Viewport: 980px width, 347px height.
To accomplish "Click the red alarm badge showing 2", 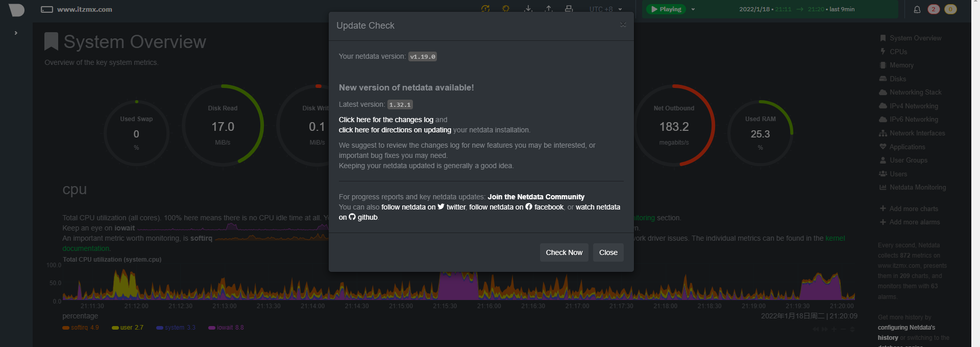I will pyautogui.click(x=934, y=9).
